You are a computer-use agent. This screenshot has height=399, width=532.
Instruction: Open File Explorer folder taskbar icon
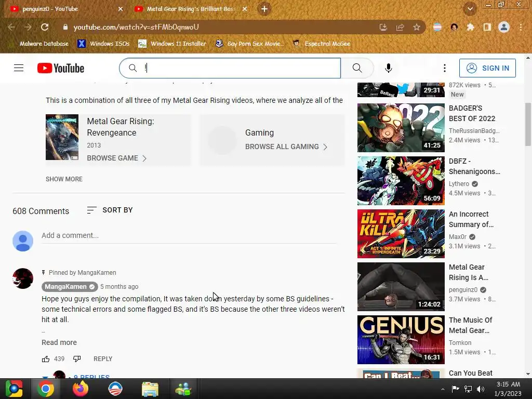(150, 389)
